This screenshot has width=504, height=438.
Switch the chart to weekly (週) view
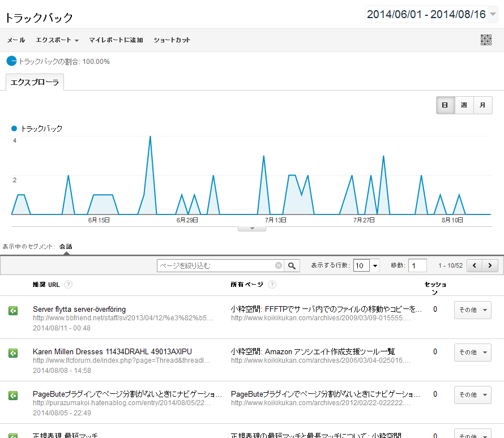464,105
